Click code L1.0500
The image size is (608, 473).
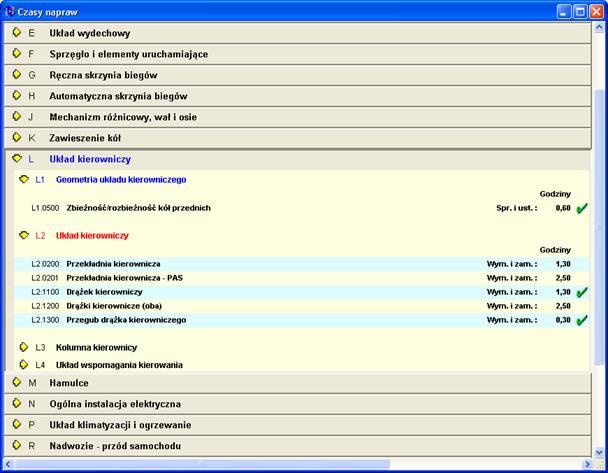(x=45, y=208)
